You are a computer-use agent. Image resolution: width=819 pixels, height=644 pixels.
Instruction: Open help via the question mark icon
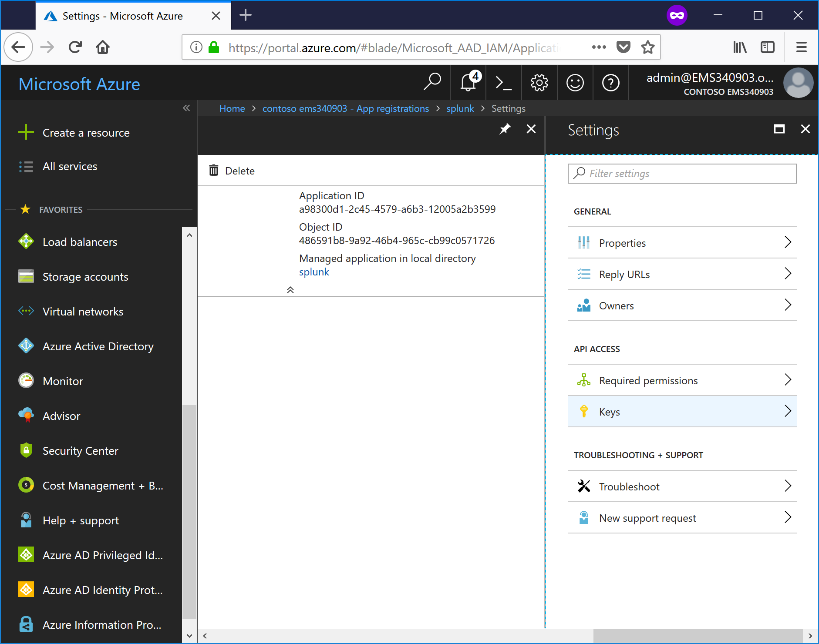click(611, 83)
